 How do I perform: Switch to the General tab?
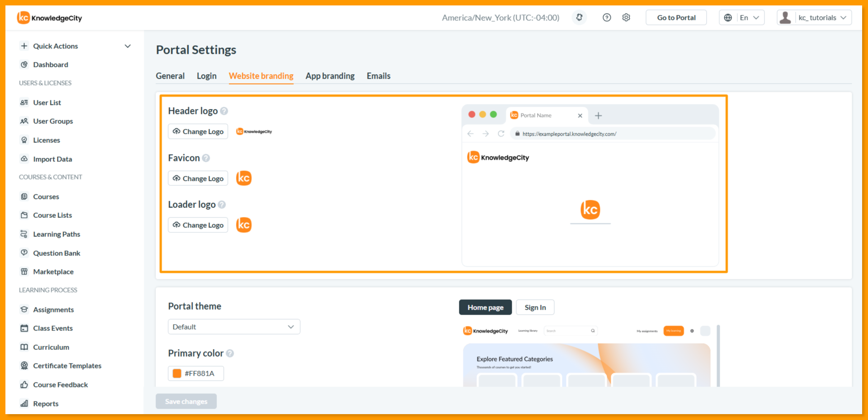pos(170,76)
